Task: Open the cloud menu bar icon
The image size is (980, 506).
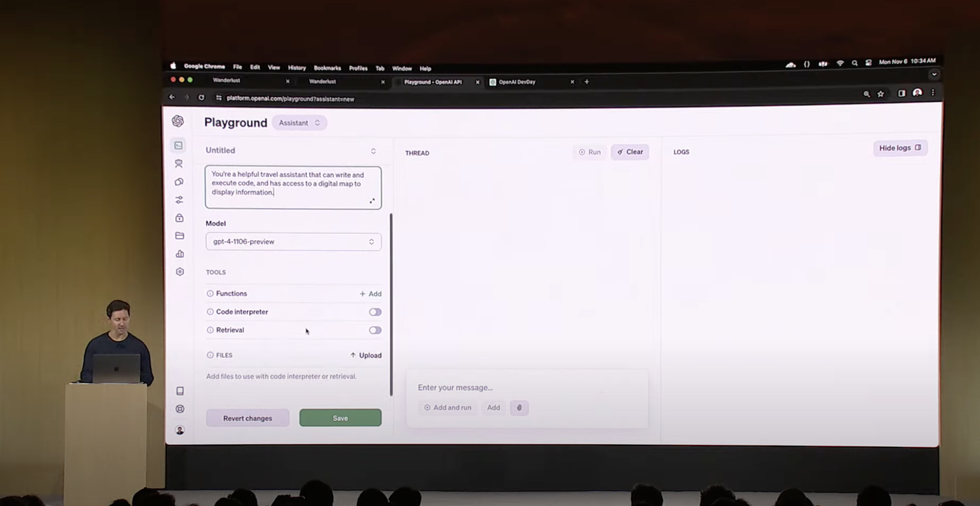Action: (x=790, y=64)
